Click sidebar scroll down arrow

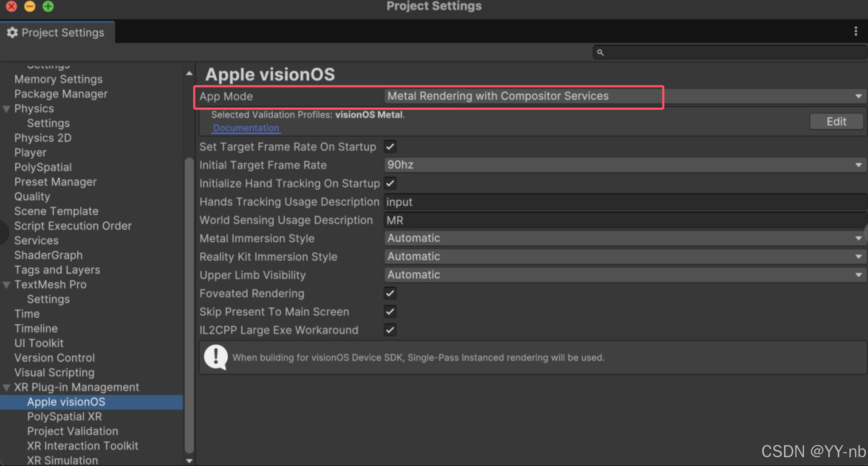(189, 461)
